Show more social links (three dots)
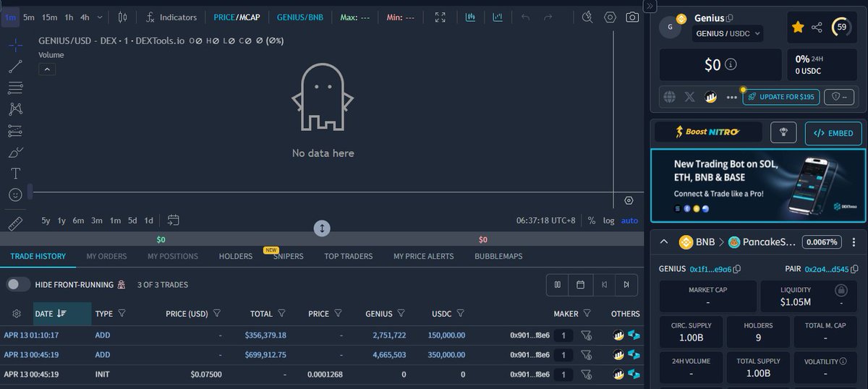 (731, 96)
